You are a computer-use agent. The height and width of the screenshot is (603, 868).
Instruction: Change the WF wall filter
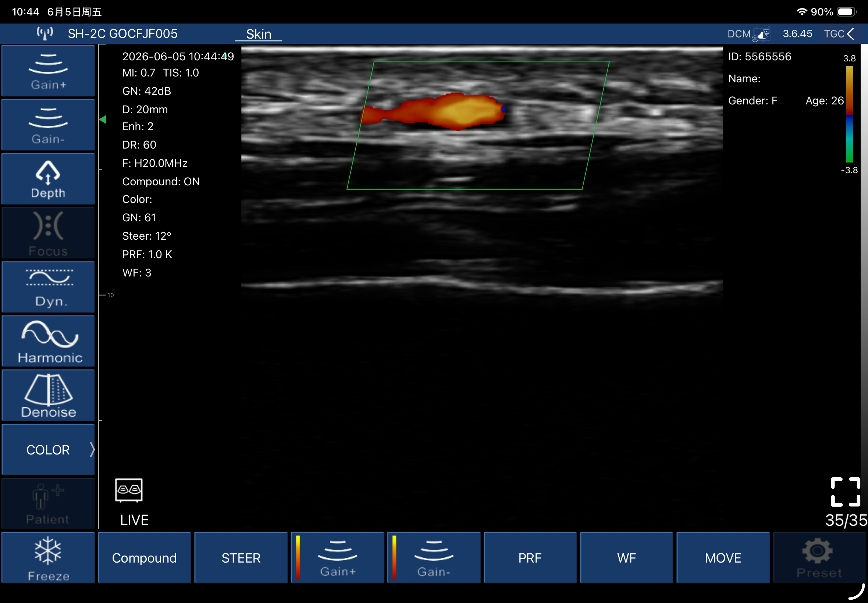click(x=626, y=558)
